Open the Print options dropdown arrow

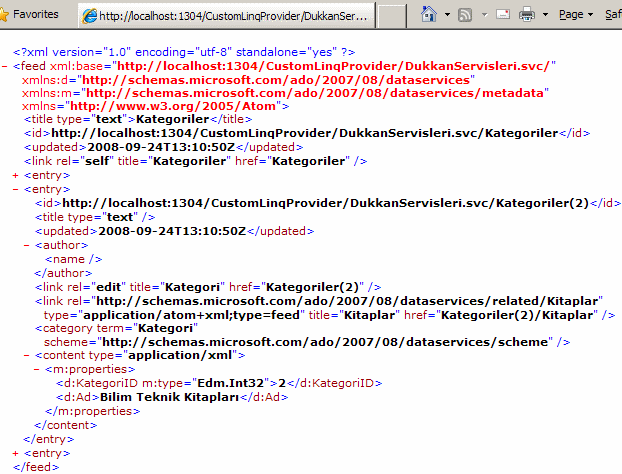click(544, 16)
